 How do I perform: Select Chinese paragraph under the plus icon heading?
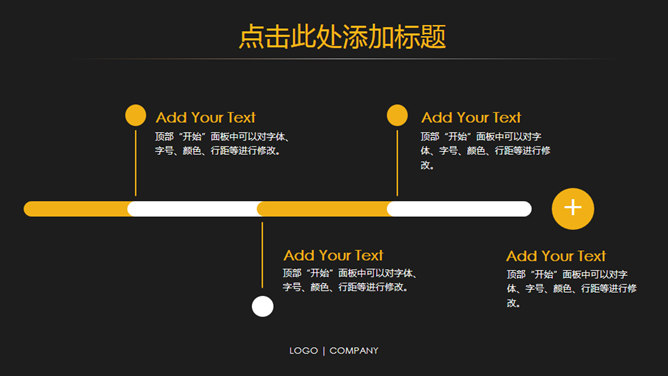(x=571, y=288)
